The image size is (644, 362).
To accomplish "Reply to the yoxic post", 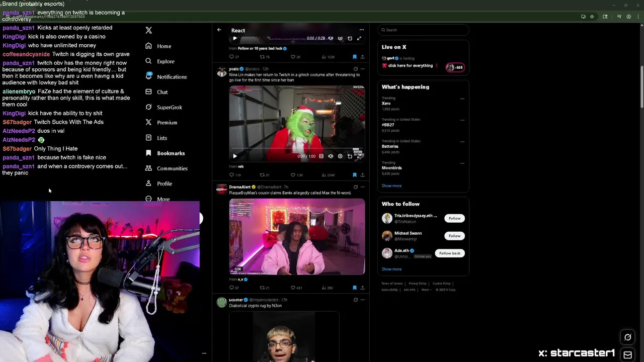I will [234, 175].
